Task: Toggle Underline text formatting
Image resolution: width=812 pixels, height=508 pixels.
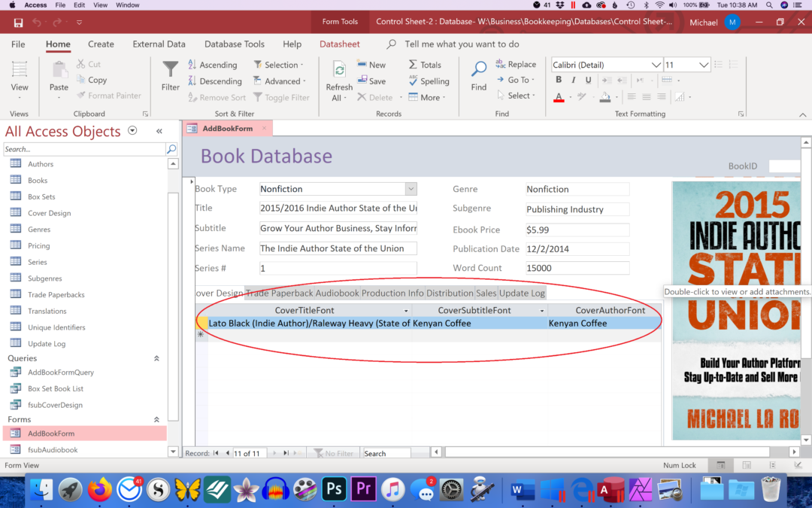Action: click(588, 80)
